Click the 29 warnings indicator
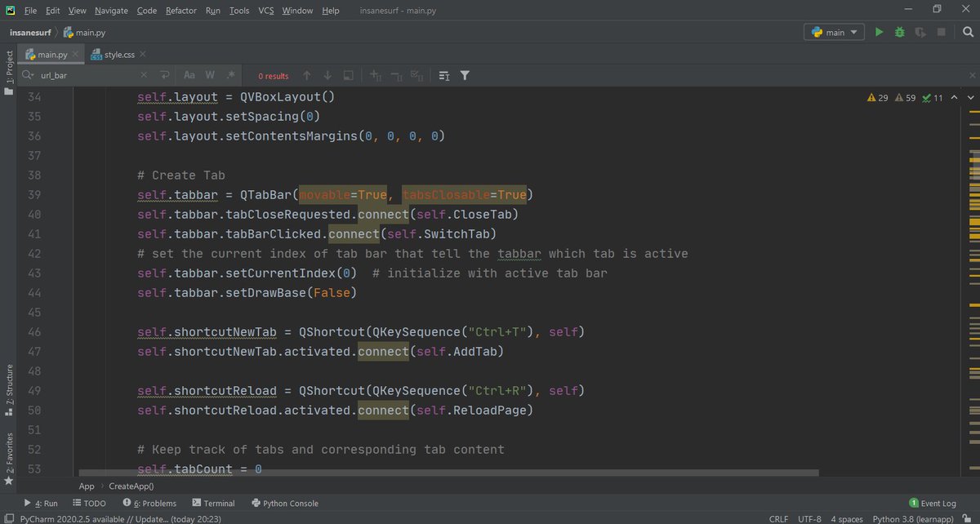The width and height of the screenshot is (980, 524). pyautogui.click(x=877, y=98)
